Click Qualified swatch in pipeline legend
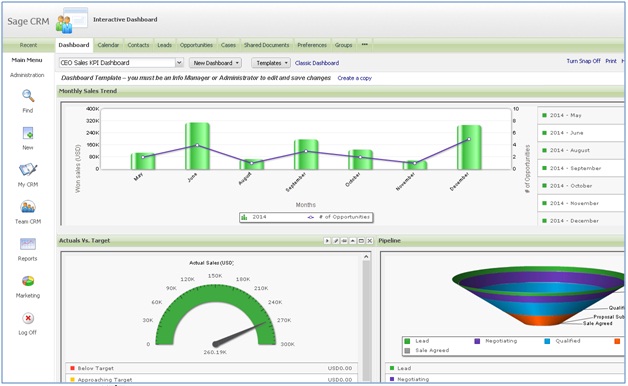The image size is (628, 386). click(547, 341)
